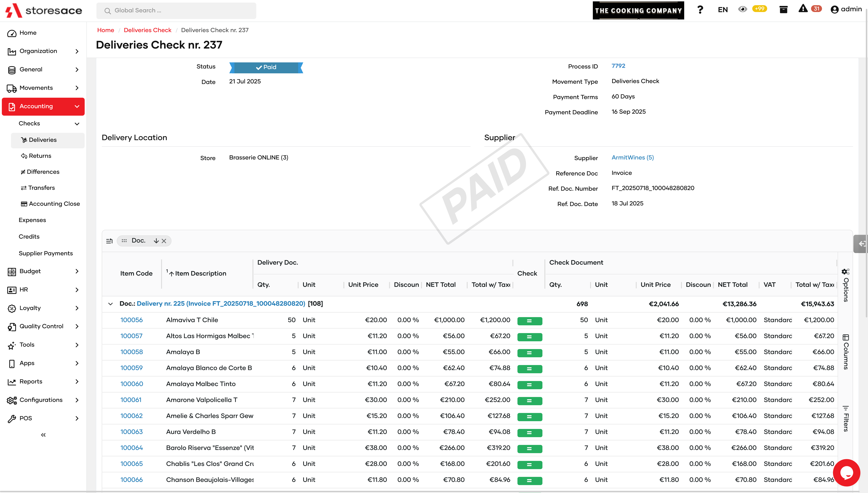Collapse the Accounting menu section

pos(77,106)
